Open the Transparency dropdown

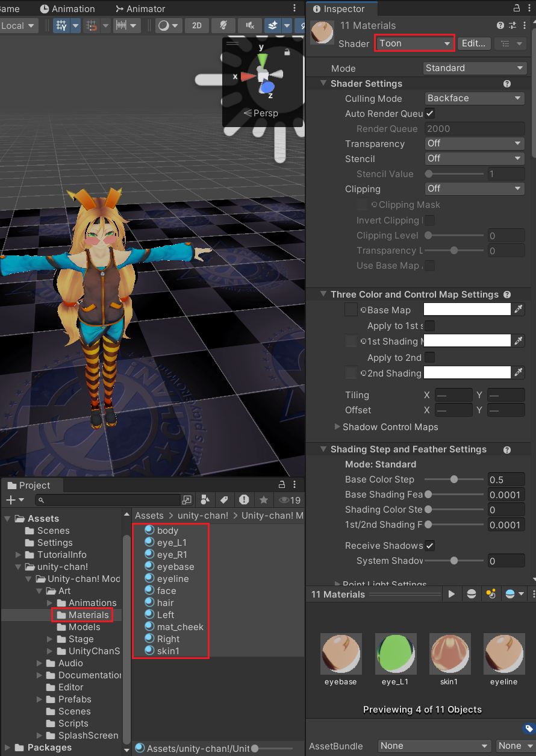coord(475,143)
